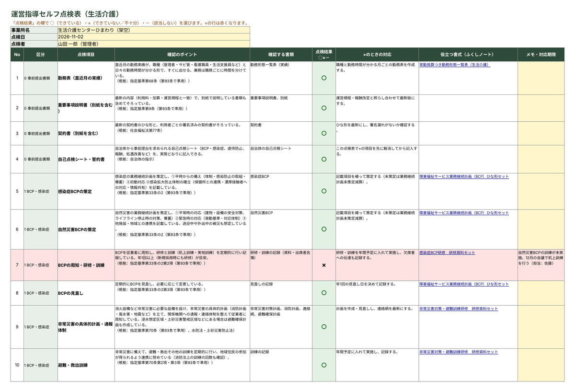Select the ○ result for 契約書（別紙を含む） row

[x=324, y=134]
